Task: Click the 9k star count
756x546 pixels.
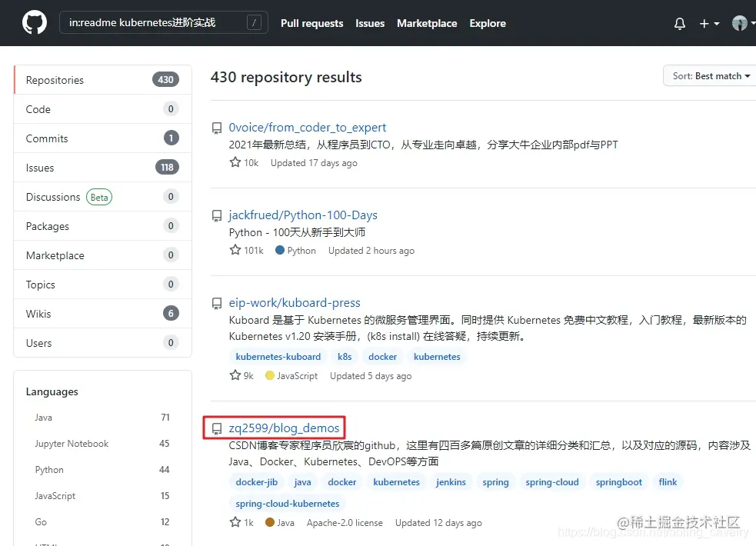Action: pyautogui.click(x=248, y=376)
